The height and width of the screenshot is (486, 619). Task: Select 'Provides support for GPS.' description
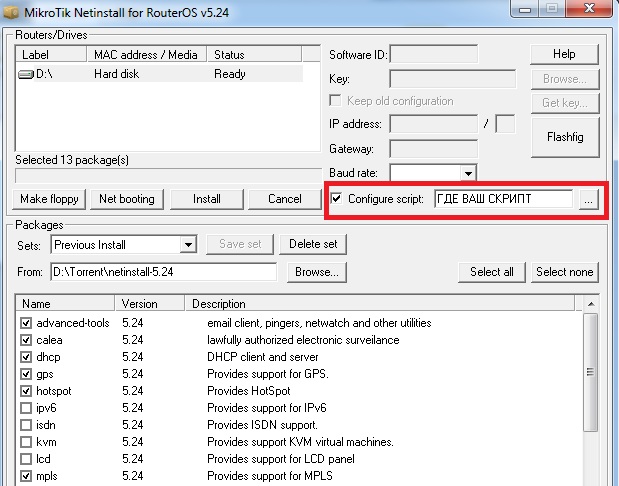coord(268,374)
